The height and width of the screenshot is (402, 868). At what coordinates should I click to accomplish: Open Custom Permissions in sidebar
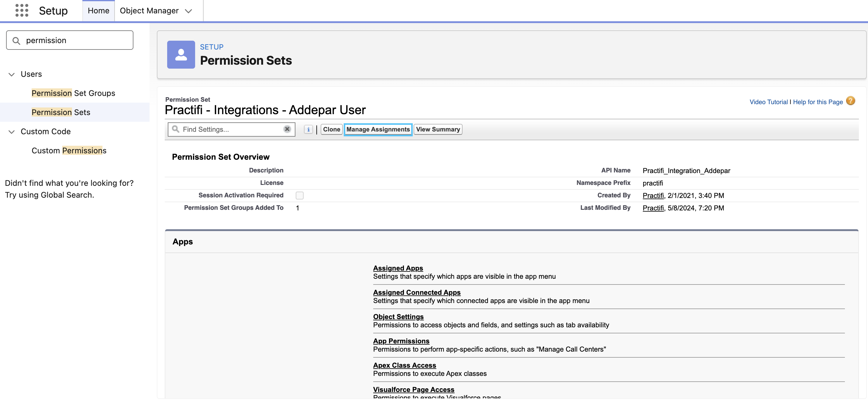point(69,151)
